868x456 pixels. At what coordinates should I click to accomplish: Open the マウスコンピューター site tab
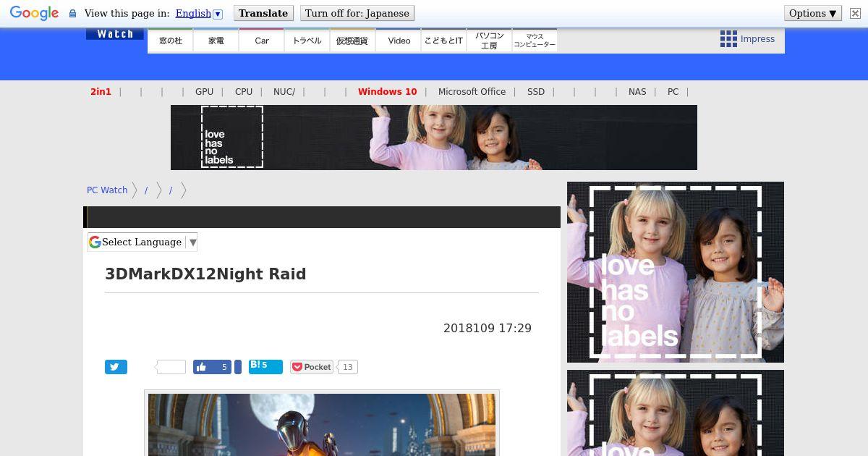(x=535, y=41)
